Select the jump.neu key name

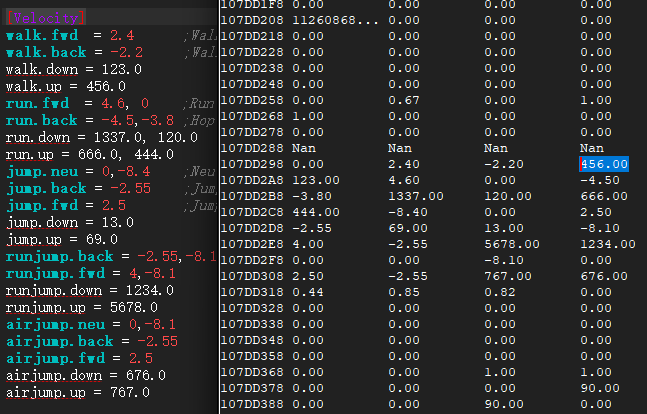point(42,171)
